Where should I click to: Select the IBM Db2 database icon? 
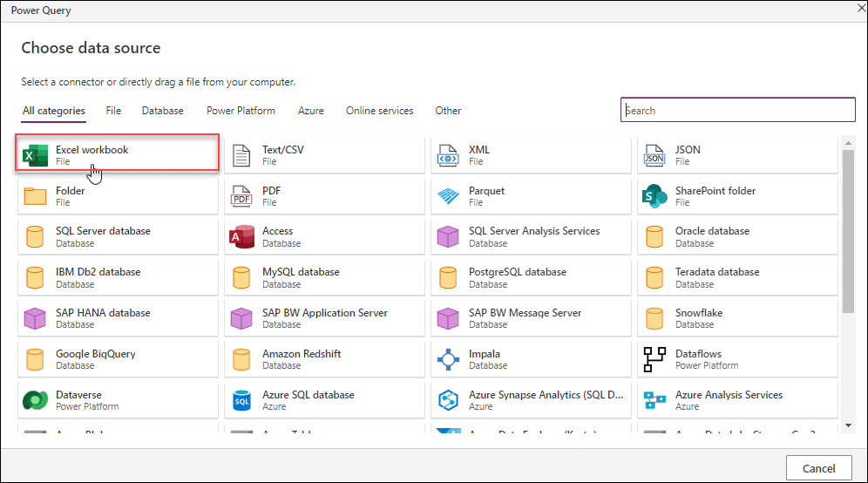coord(35,277)
